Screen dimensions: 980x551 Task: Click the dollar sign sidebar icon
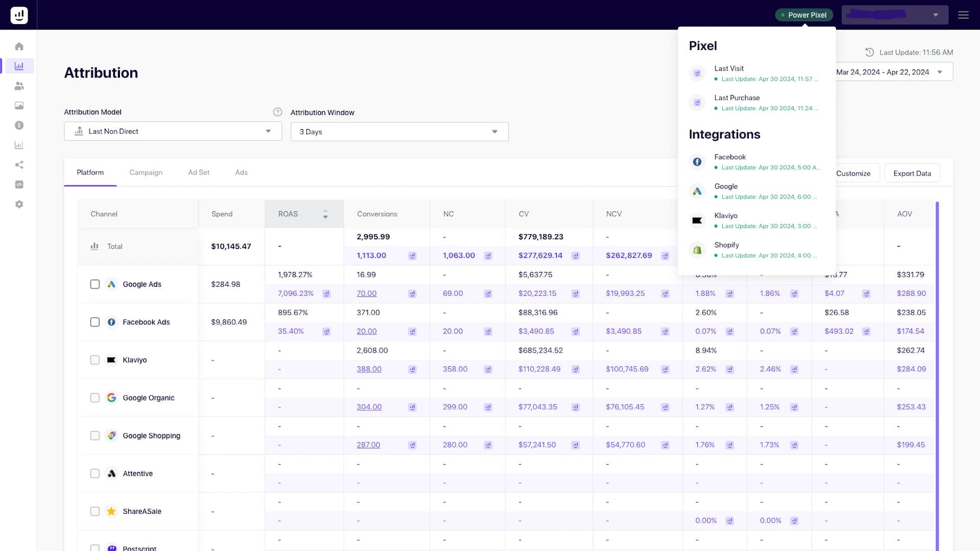19,126
